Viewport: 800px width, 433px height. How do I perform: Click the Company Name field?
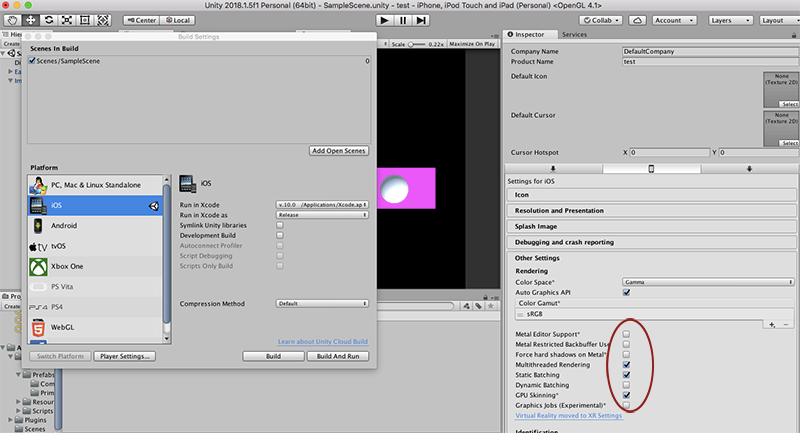tap(710, 52)
